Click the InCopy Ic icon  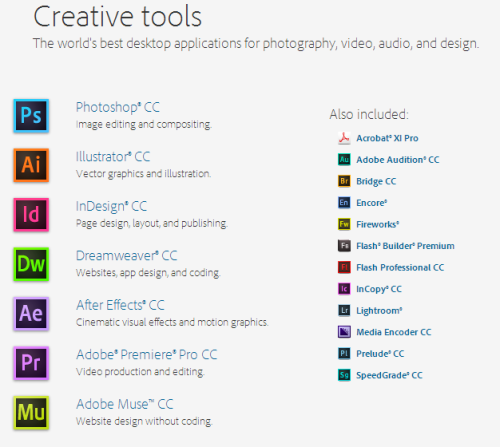[x=344, y=289]
